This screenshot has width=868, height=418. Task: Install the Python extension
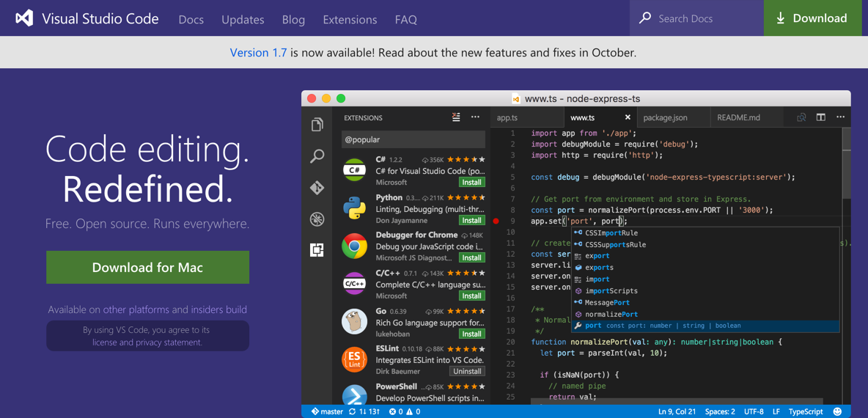pyautogui.click(x=471, y=220)
